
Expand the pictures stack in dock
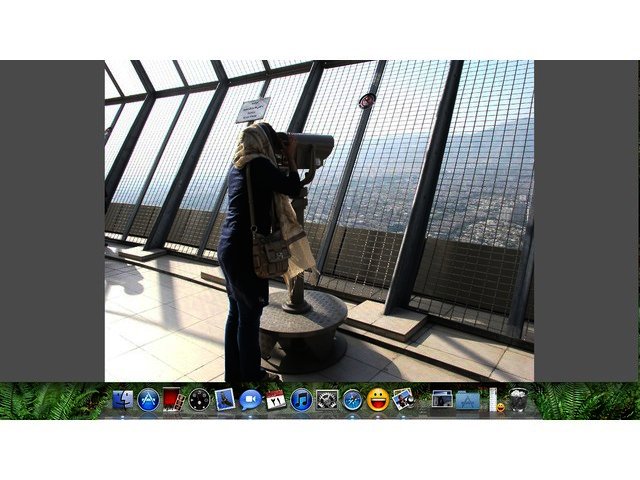click(442, 401)
